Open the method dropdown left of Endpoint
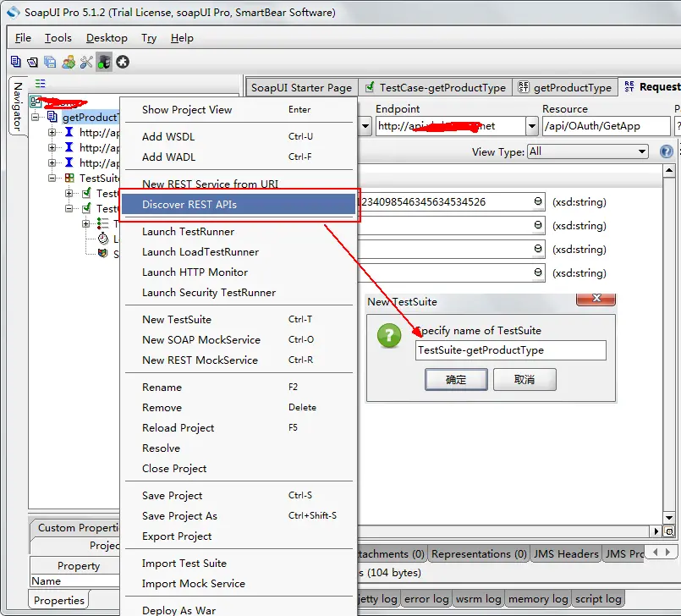This screenshot has height=616, width=681. coord(365,126)
